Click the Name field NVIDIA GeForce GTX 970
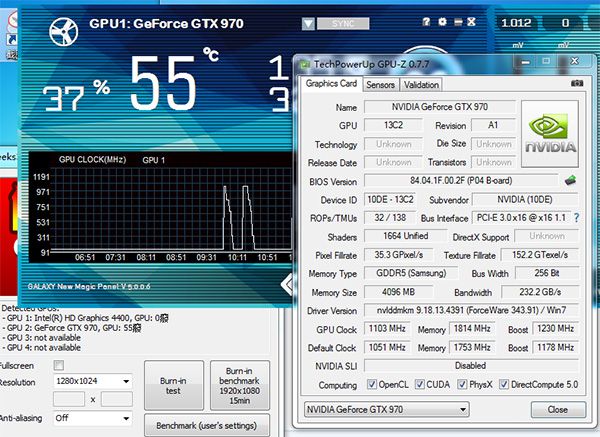 [440, 107]
